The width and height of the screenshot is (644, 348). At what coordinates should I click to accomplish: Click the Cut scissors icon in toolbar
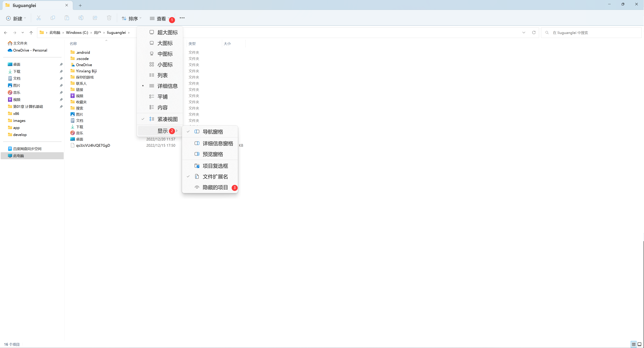39,18
